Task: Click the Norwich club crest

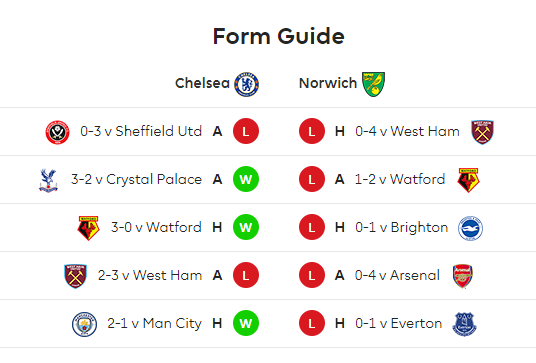Action: point(373,84)
